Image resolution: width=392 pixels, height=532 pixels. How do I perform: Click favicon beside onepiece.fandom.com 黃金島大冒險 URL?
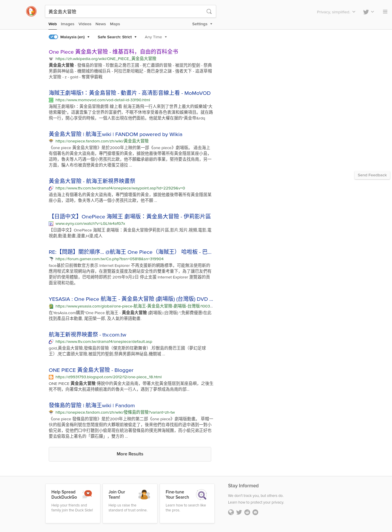point(51,141)
